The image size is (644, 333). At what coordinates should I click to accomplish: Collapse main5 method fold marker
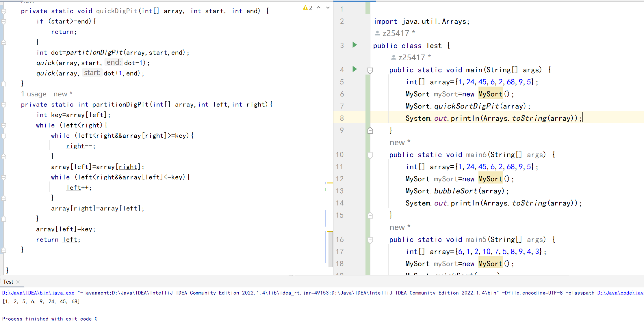370,240
